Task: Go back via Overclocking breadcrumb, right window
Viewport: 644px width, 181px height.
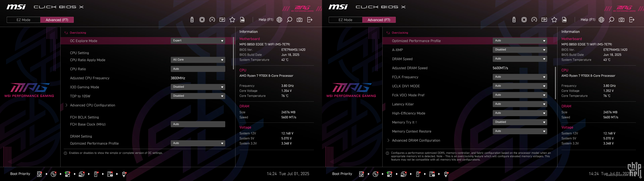Action: 397,33
